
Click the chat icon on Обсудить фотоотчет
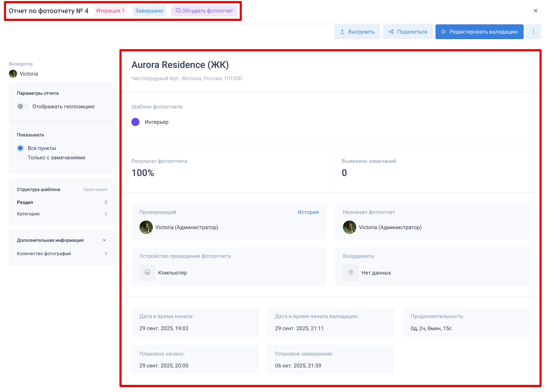(178, 11)
